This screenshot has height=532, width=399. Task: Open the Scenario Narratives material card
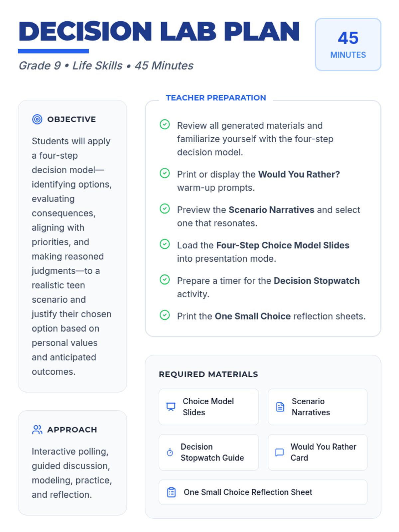318,407
